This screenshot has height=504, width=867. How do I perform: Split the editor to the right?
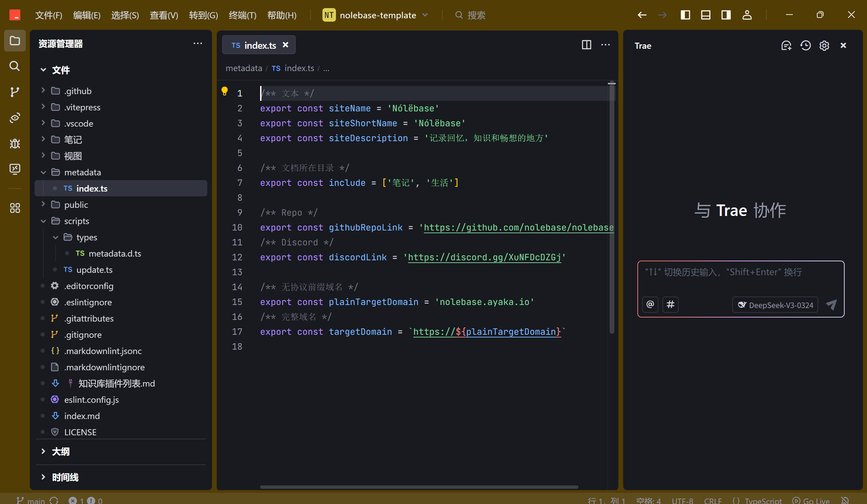tap(586, 45)
